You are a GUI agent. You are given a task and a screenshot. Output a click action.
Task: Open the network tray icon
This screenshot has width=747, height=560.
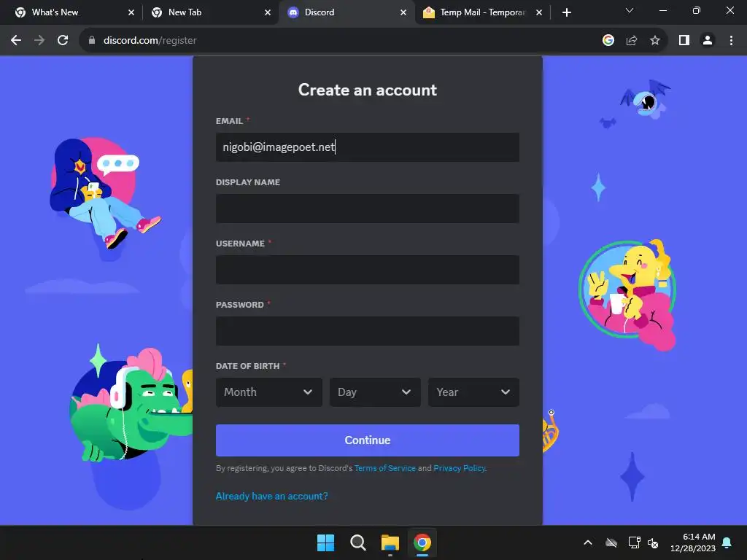coord(634,542)
